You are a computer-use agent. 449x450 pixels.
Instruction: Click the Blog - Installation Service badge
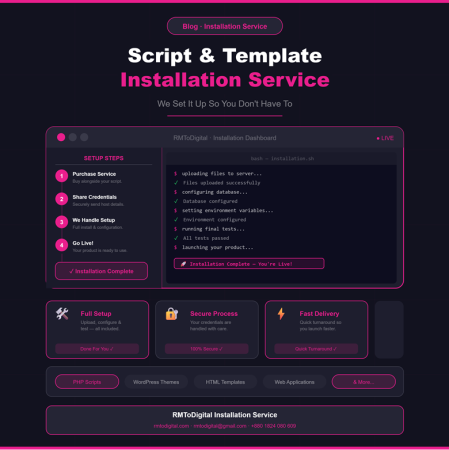click(225, 26)
